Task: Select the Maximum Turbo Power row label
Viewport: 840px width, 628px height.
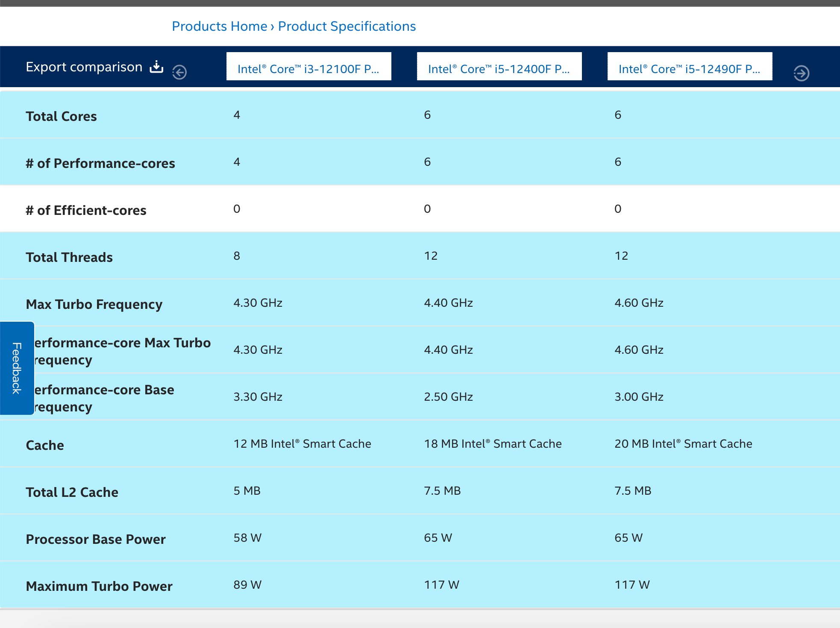Action: [99, 586]
